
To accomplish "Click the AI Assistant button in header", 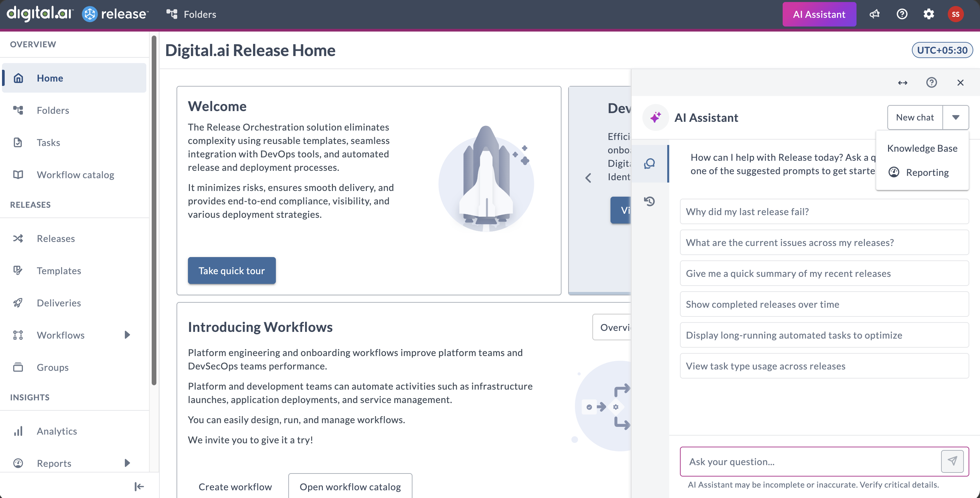I will point(819,14).
